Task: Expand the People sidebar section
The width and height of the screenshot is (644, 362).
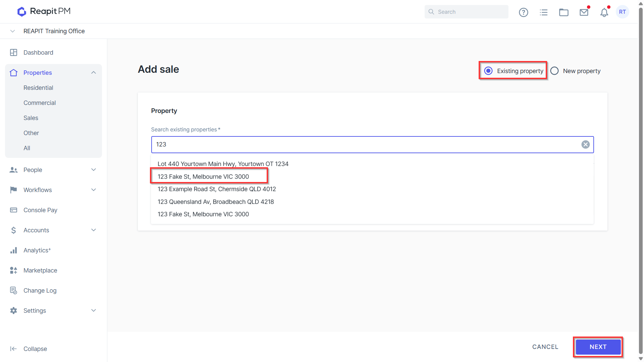Action: pyautogui.click(x=94, y=170)
